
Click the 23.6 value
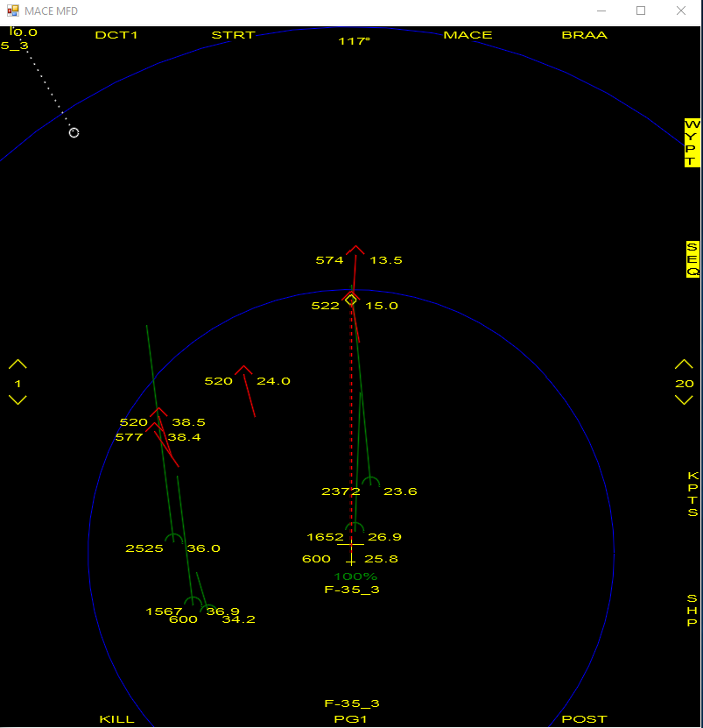(x=400, y=491)
